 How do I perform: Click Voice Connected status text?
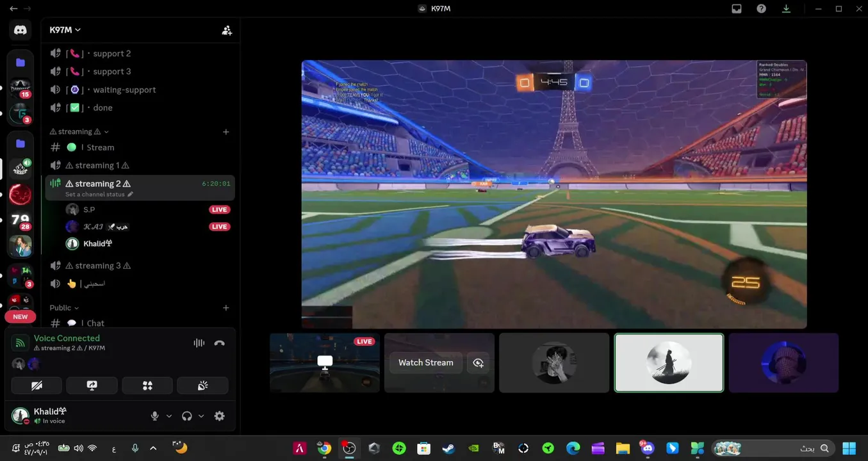[67, 338]
